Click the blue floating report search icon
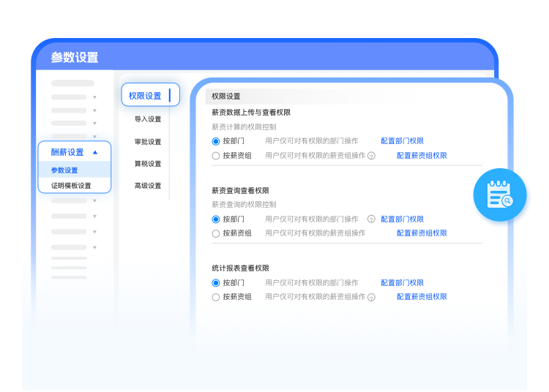 pos(501,195)
